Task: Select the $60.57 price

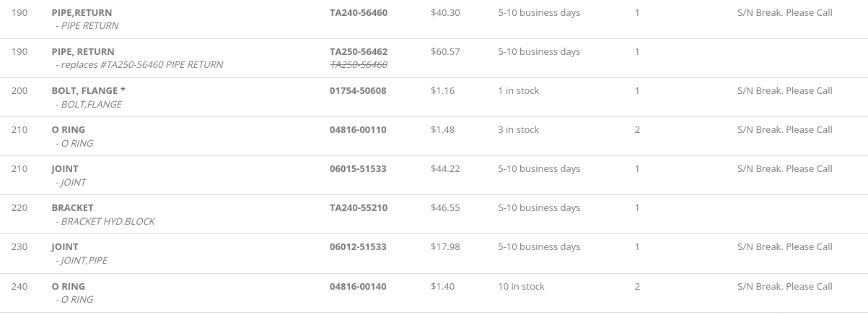Action: (x=445, y=52)
